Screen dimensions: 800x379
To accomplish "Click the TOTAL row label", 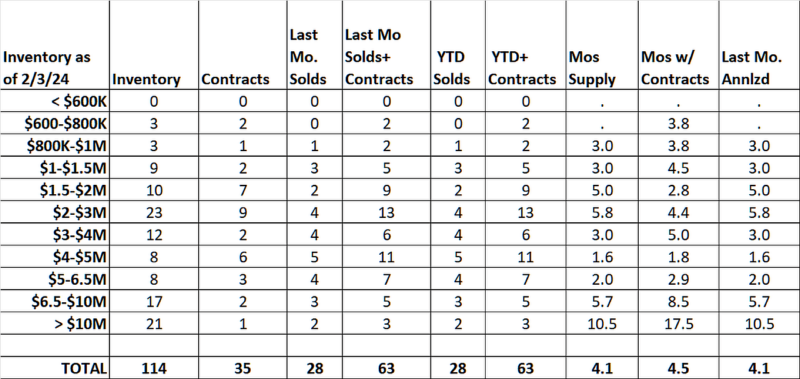I will (x=84, y=368).
